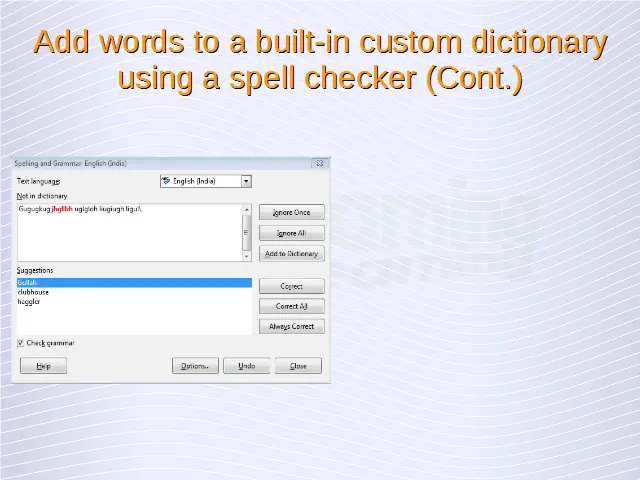Image resolution: width=640 pixels, height=480 pixels.
Task: Open the Options... button
Action: (x=195, y=366)
